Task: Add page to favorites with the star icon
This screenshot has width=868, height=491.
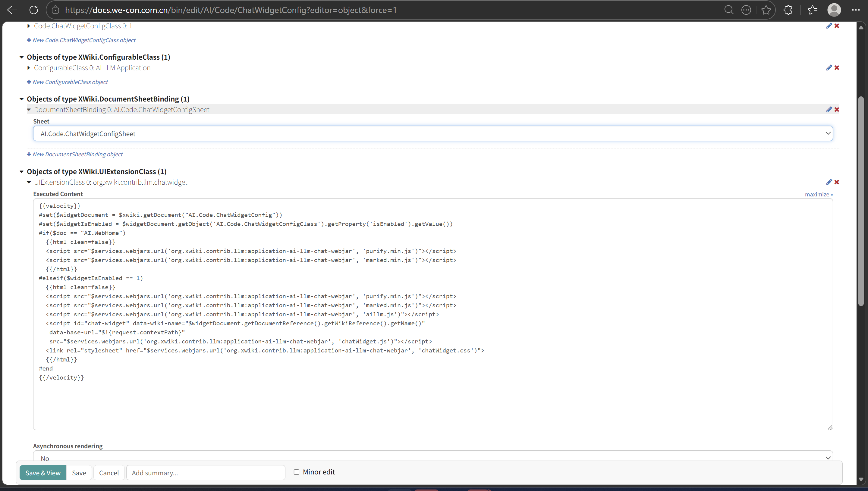Action: click(766, 10)
